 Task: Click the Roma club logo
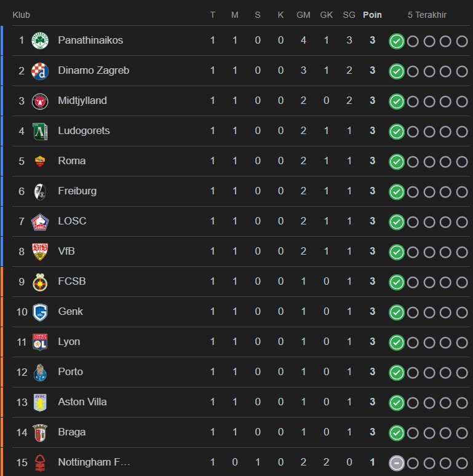40,161
